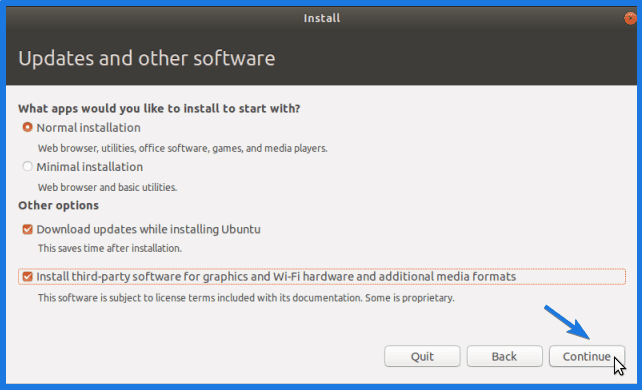The height and width of the screenshot is (390, 642).
Task: Click the 'Updates and other software' page title
Action: [x=147, y=58]
